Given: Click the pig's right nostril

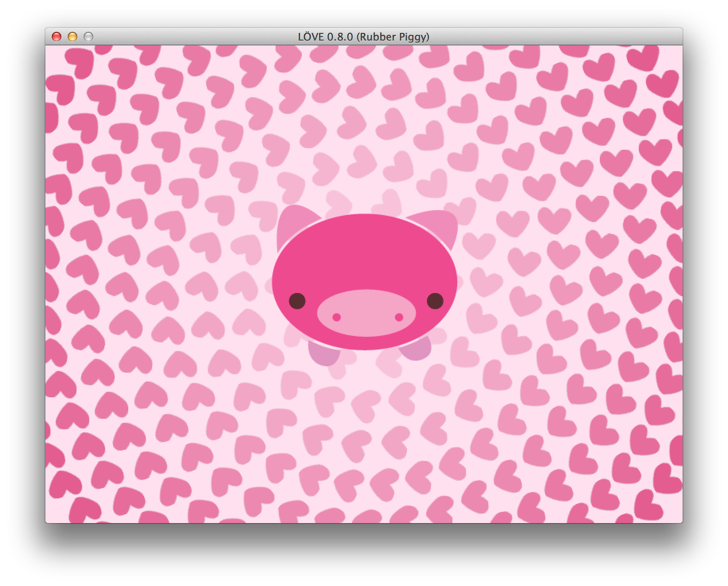Looking at the screenshot, I should click(399, 317).
